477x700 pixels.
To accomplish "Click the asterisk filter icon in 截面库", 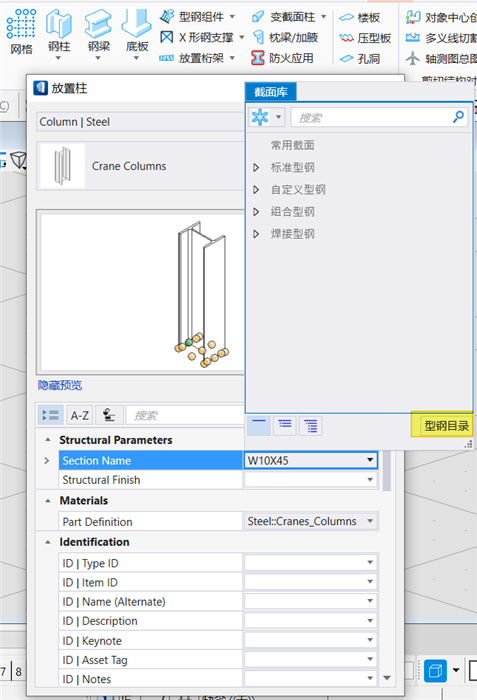I will coord(260,117).
